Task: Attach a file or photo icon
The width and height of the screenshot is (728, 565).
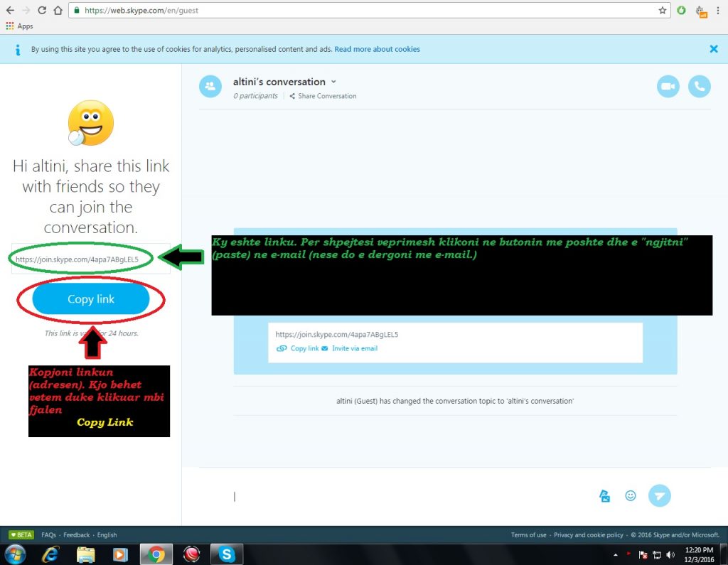Action: pyautogui.click(x=604, y=496)
